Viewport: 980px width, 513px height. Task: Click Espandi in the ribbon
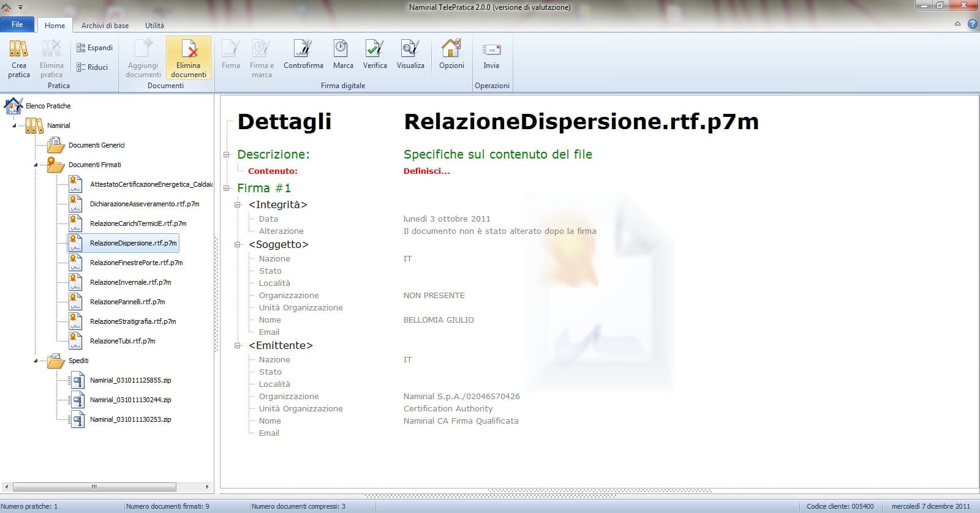(94, 48)
